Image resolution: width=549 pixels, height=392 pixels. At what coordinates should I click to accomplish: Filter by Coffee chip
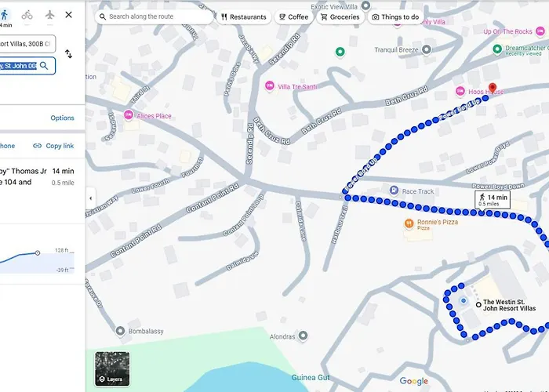293,16
